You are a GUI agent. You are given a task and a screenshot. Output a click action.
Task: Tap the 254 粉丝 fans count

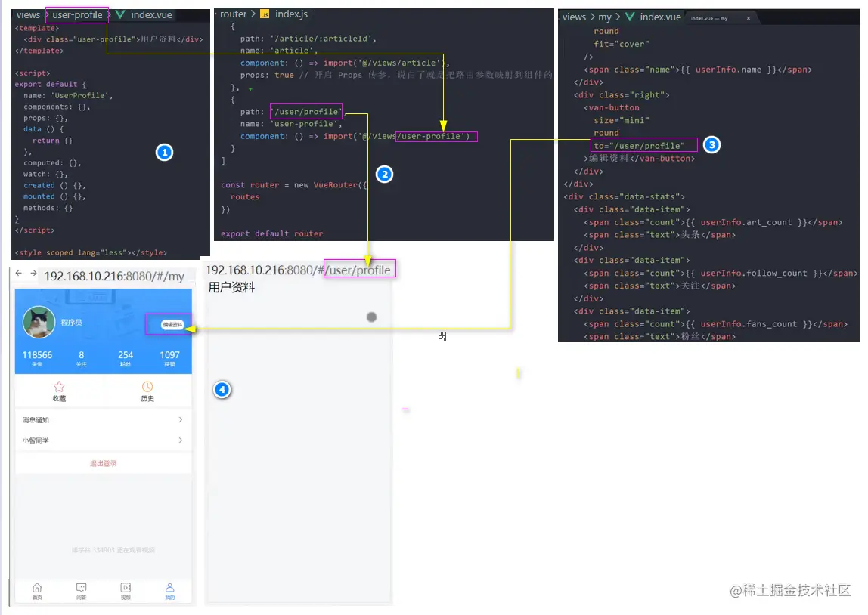coord(126,358)
